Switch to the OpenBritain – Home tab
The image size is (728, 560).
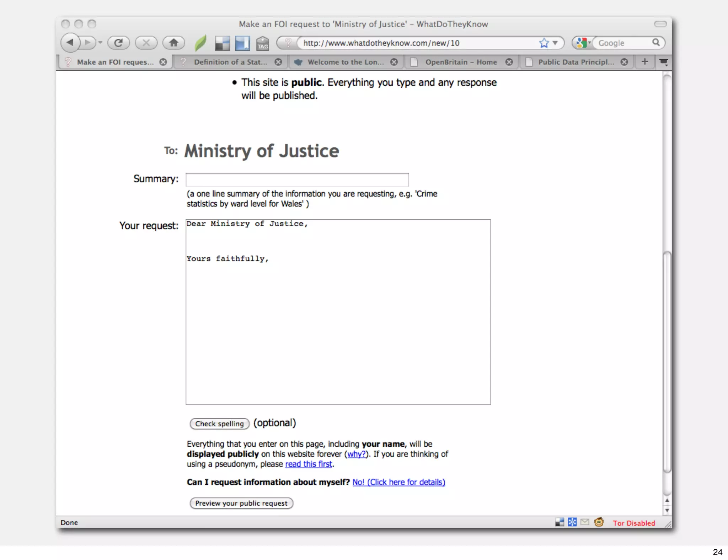pyautogui.click(x=461, y=62)
